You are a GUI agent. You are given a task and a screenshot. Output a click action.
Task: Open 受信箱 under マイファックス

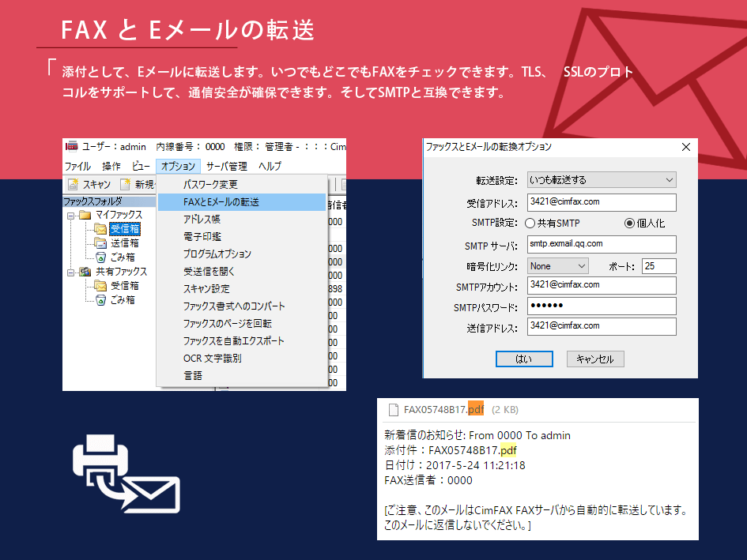click(x=125, y=229)
